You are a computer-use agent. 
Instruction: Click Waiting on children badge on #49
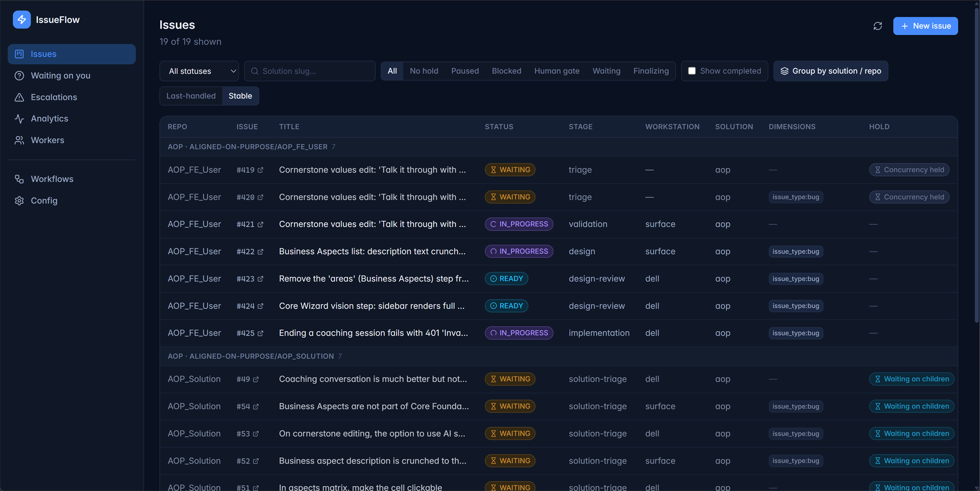(912, 379)
